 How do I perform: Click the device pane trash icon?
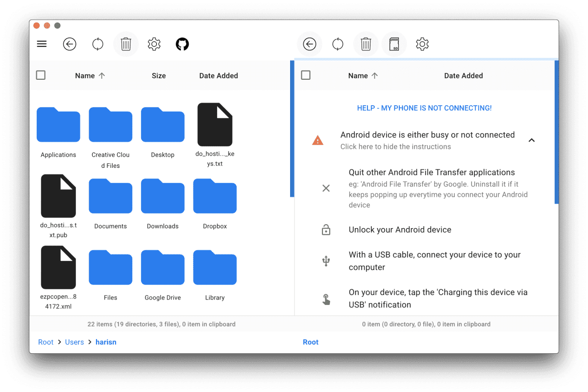tap(366, 44)
